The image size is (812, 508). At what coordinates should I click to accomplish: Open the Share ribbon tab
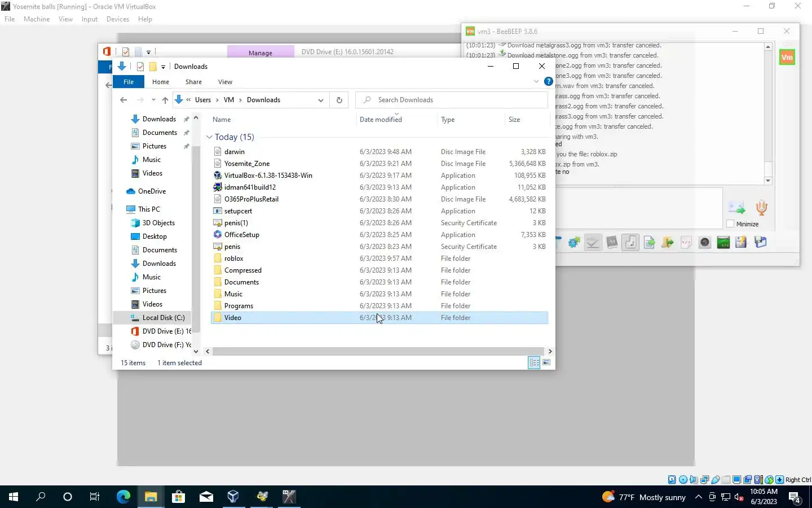coord(193,82)
